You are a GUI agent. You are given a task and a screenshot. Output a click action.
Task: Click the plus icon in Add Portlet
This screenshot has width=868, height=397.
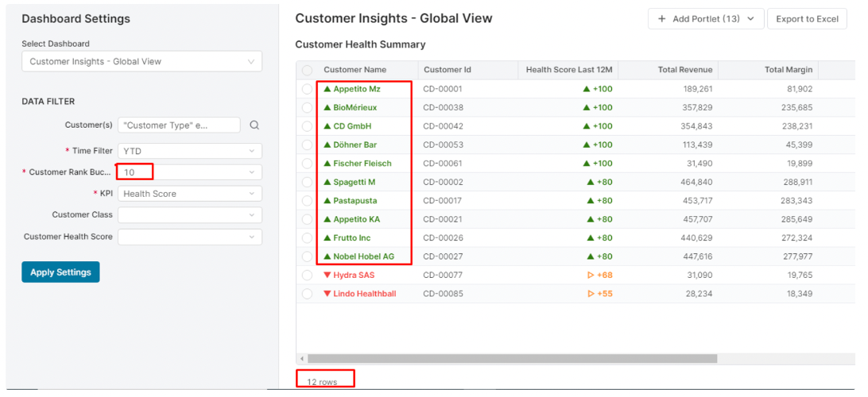click(661, 19)
